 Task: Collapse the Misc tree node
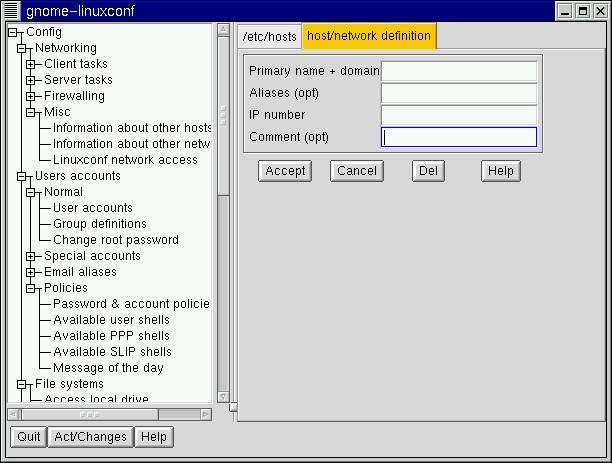[x=30, y=112]
